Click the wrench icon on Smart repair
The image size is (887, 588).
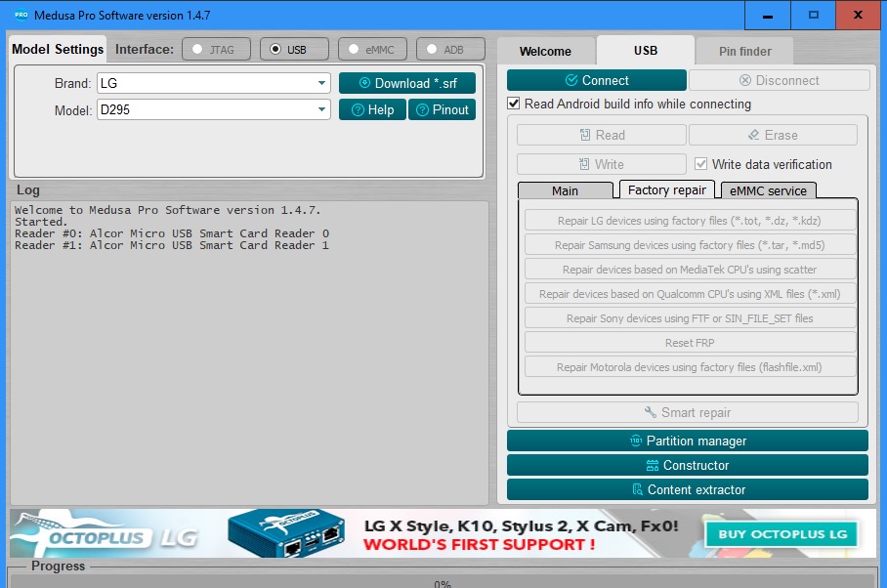[650, 412]
